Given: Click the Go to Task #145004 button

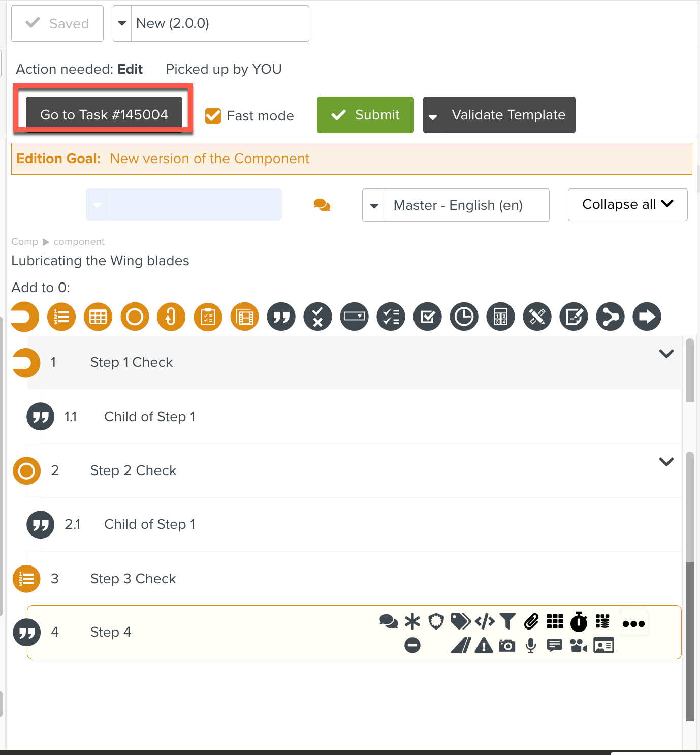Looking at the screenshot, I should (104, 115).
